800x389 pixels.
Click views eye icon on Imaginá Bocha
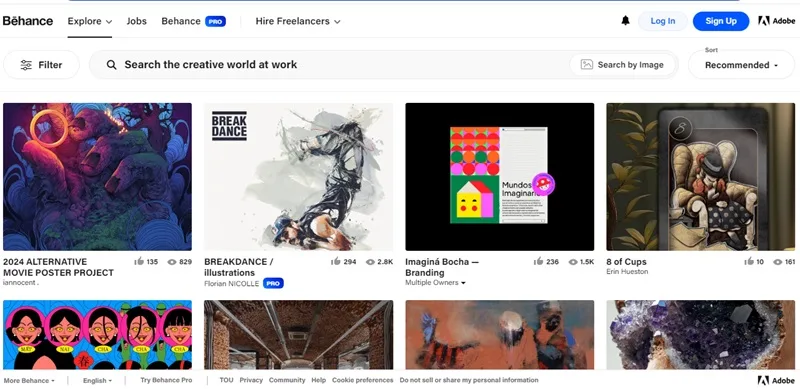[573, 262]
